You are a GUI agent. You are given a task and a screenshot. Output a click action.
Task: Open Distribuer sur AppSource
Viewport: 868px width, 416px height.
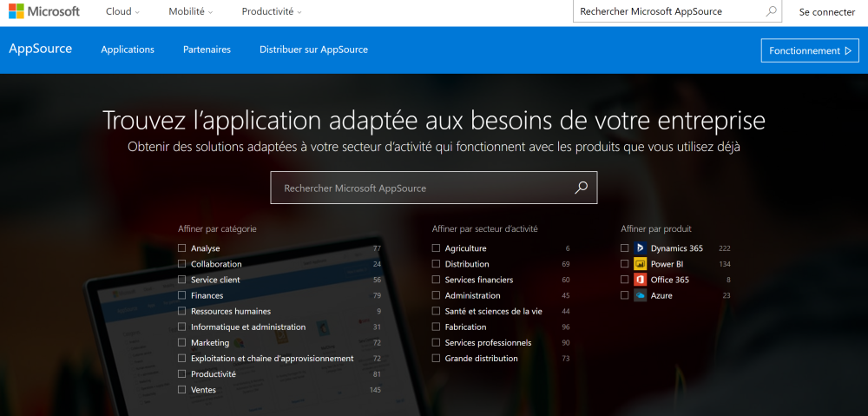click(x=313, y=50)
